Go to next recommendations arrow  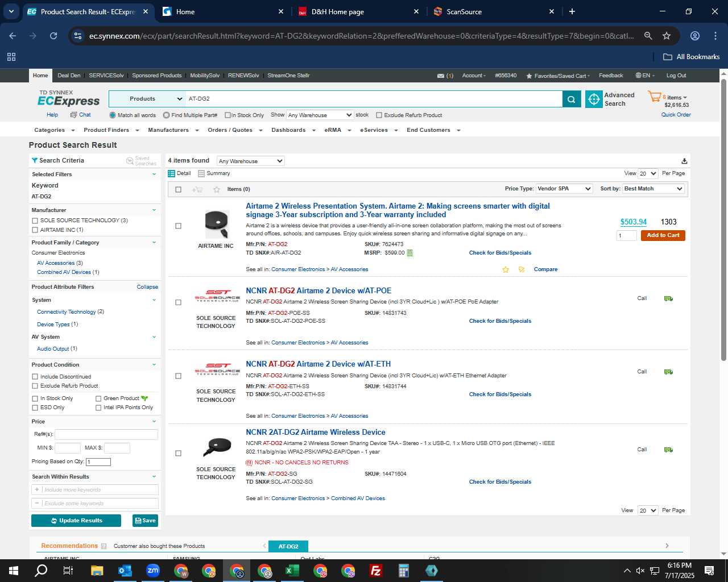pyautogui.click(x=667, y=546)
